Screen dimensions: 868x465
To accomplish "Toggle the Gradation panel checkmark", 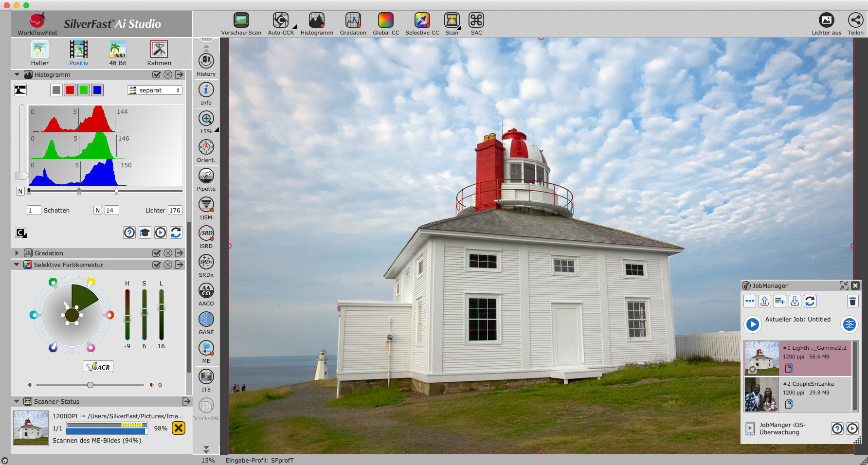I will click(156, 253).
